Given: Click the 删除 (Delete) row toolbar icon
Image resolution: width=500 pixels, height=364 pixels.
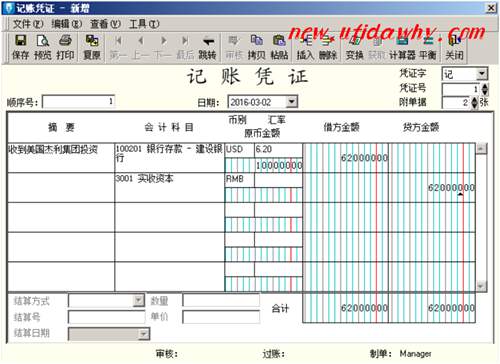Looking at the screenshot, I should tap(328, 47).
